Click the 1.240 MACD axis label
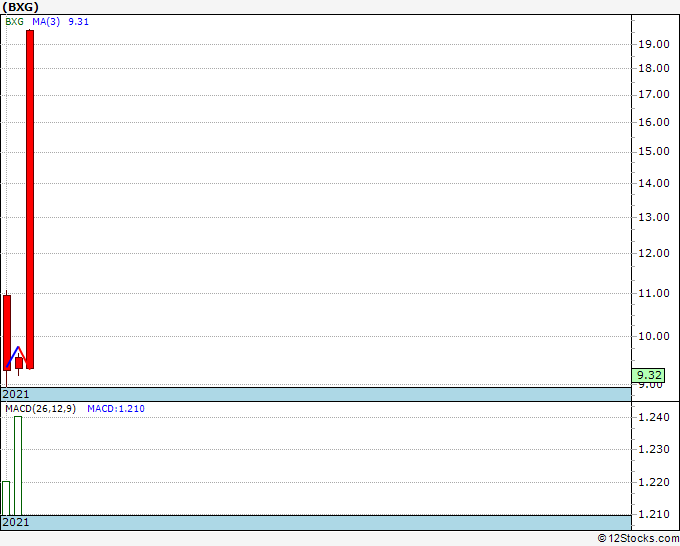 [x=654, y=418]
